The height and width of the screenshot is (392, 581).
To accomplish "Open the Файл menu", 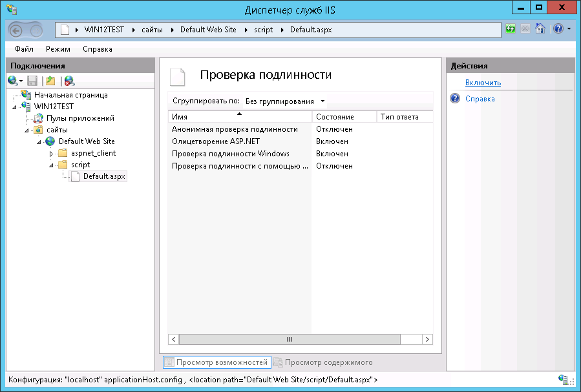I will (24, 49).
